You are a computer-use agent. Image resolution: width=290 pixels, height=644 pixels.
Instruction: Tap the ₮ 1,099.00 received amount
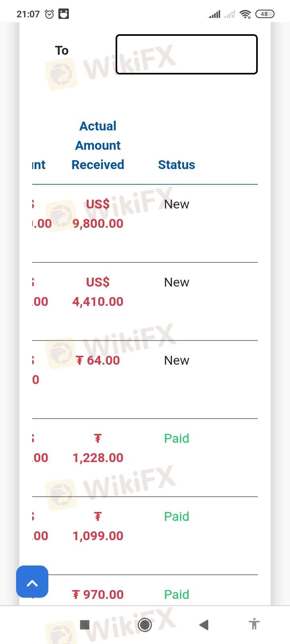coord(98,526)
